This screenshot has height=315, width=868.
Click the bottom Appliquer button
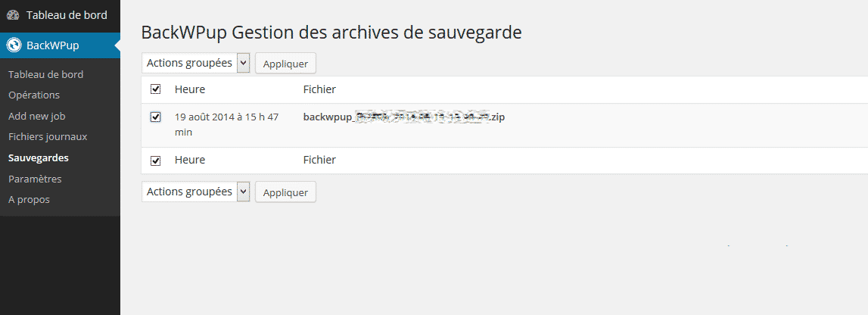coord(285,192)
